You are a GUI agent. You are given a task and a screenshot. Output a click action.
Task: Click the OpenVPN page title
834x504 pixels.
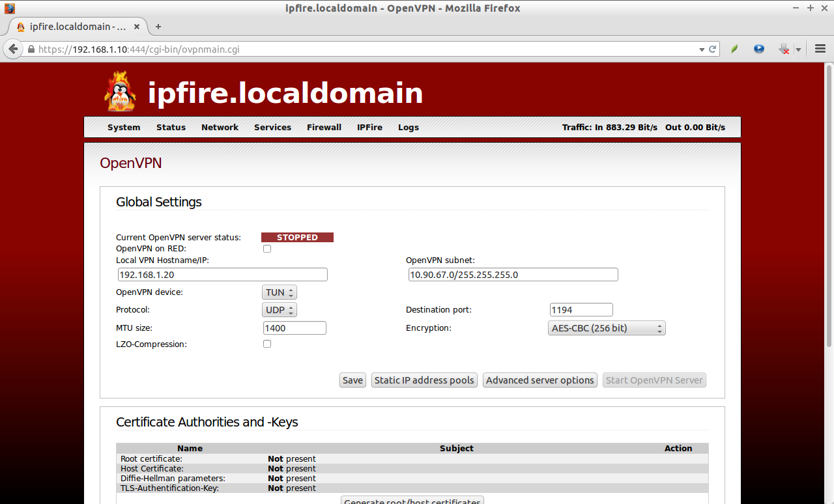tap(130, 163)
